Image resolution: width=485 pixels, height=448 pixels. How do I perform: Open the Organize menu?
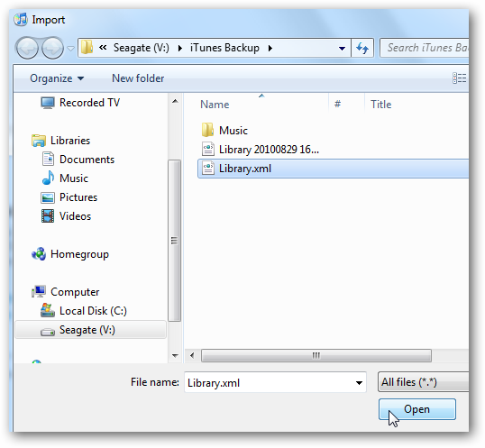(57, 78)
